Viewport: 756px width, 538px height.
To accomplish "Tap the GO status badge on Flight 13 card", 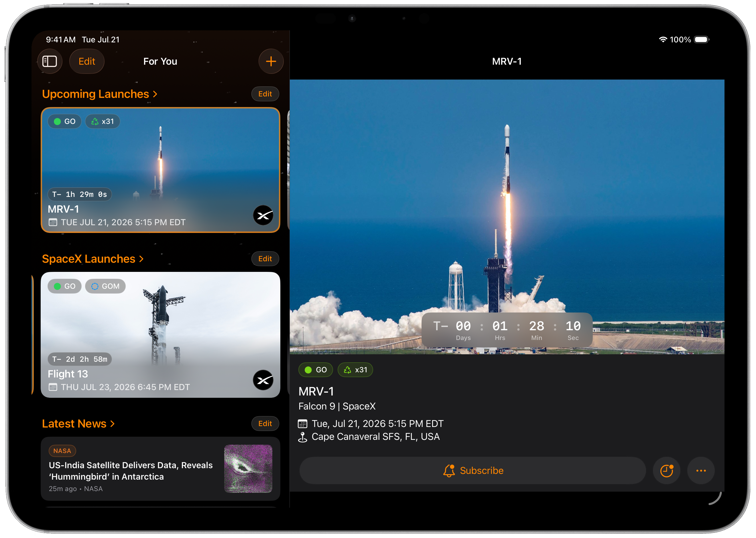I will [x=65, y=286].
